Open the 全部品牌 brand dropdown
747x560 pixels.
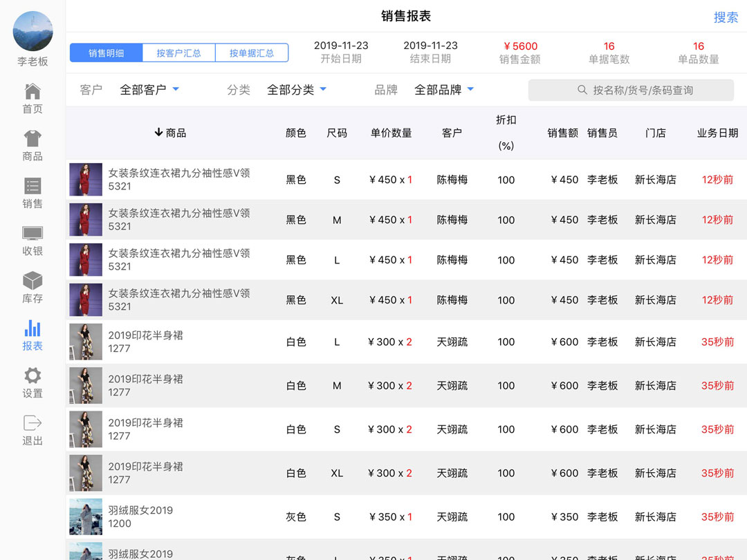pyautogui.click(x=444, y=89)
